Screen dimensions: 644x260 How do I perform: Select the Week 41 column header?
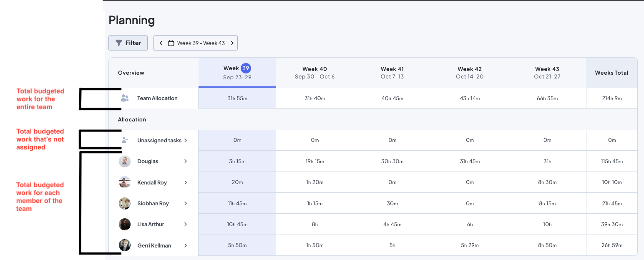click(392, 72)
